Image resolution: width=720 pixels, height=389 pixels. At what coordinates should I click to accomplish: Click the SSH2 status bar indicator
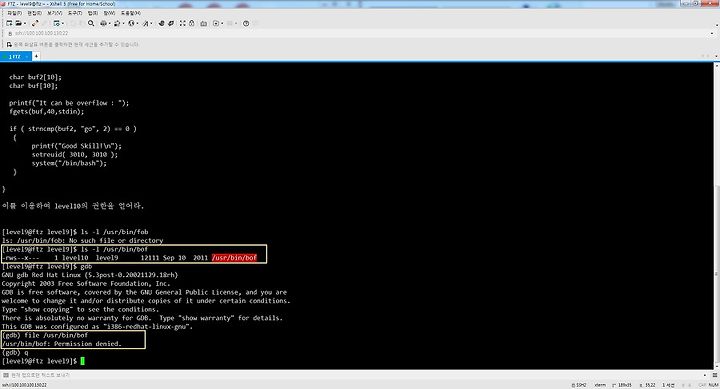[579, 385]
